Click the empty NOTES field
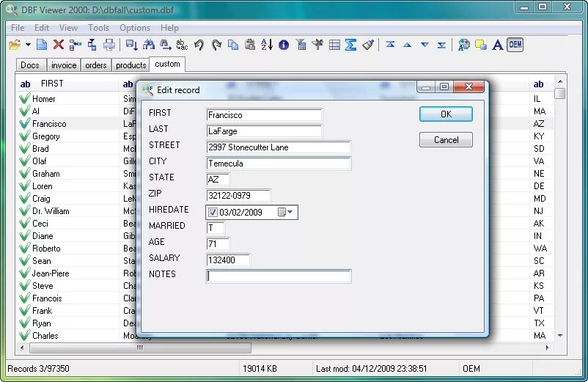The height and width of the screenshot is (382, 588). (279, 276)
